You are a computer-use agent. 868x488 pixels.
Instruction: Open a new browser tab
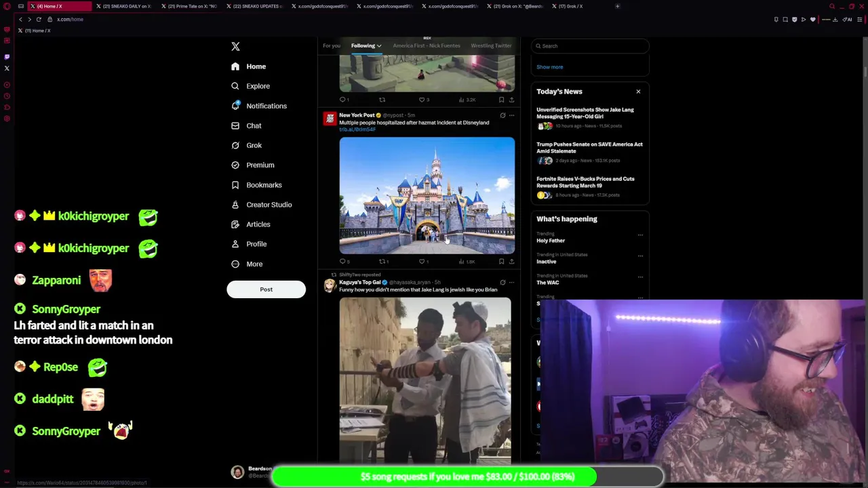pos(617,6)
